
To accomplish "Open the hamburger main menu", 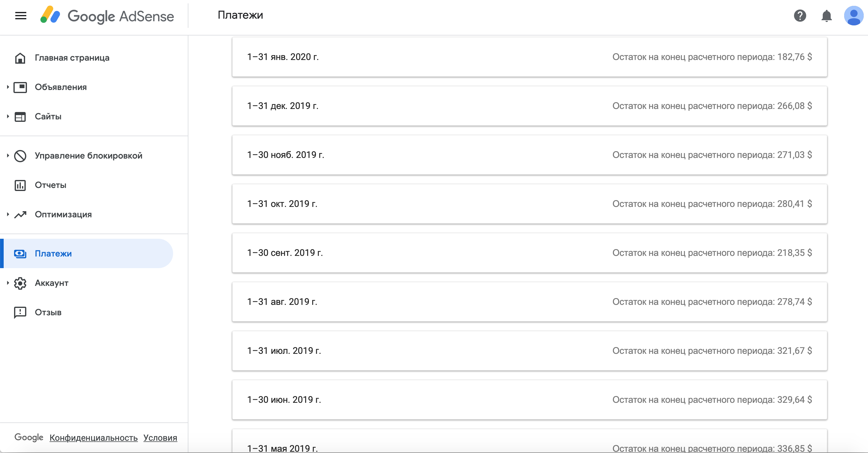I will (20, 16).
